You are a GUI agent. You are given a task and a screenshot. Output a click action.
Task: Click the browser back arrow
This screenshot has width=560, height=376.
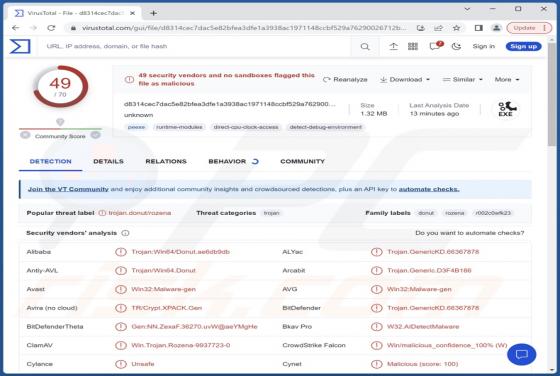pyautogui.click(x=15, y=28)
